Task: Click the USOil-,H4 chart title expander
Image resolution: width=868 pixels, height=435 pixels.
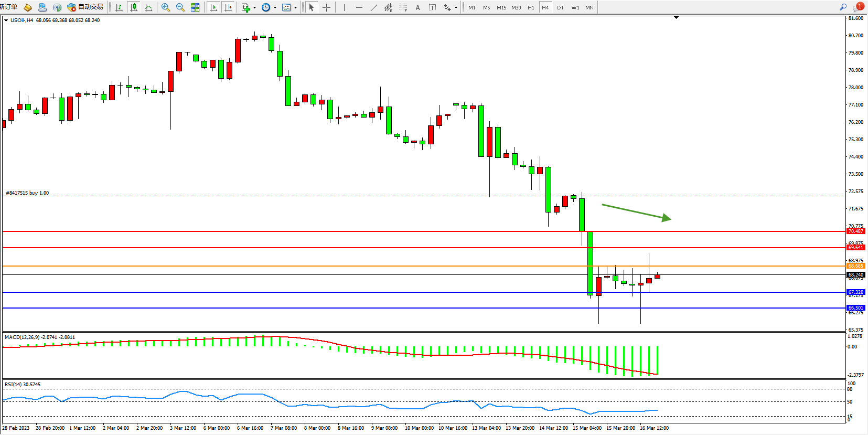Action: click(x=6, y=20)
